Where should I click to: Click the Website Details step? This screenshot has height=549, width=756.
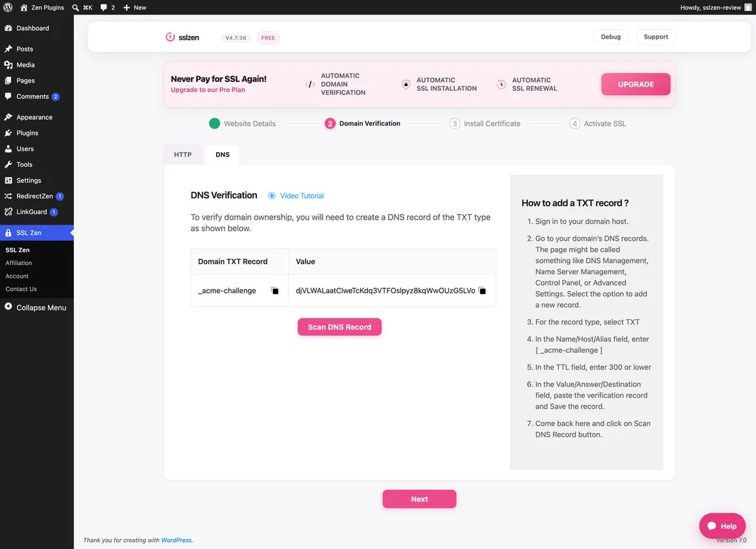(243, 123)
